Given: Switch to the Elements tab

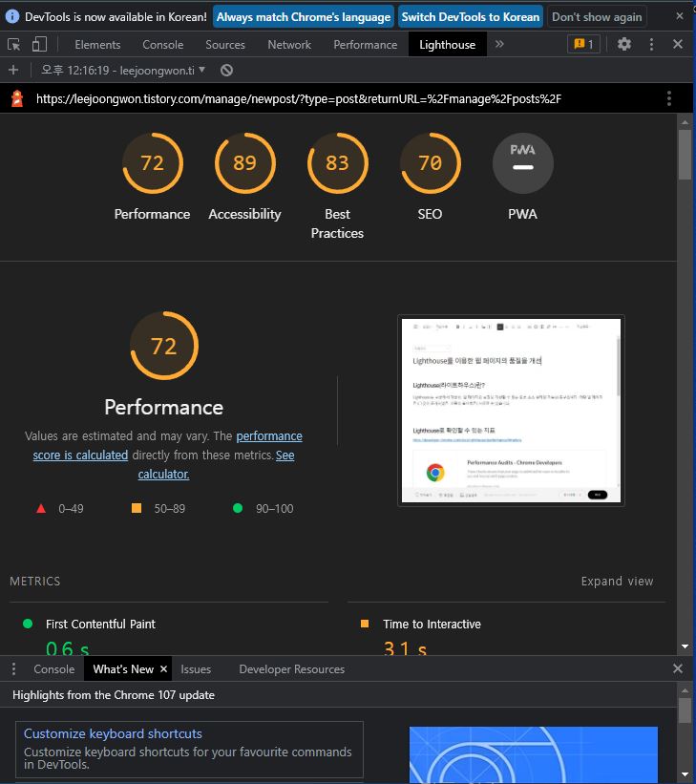Looking at the screenshot, I should point(97,45).
